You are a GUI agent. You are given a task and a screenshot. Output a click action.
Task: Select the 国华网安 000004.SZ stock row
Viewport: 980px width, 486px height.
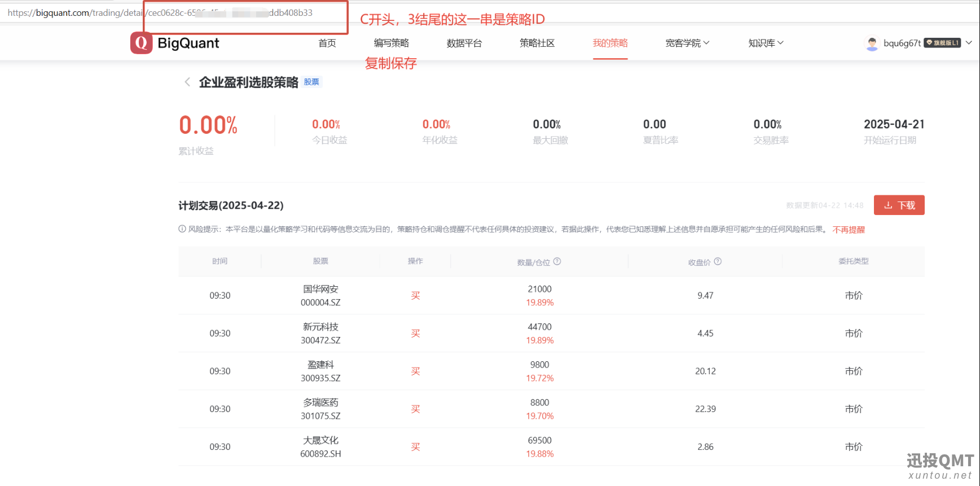320,295
